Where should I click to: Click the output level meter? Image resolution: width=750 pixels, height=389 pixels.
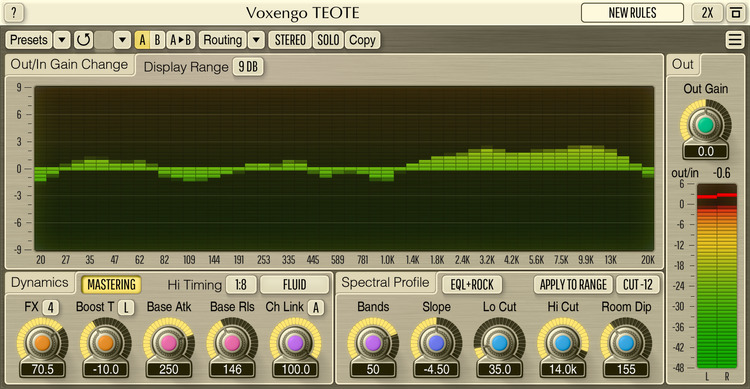pyautogui.click(x=717, y=276)
